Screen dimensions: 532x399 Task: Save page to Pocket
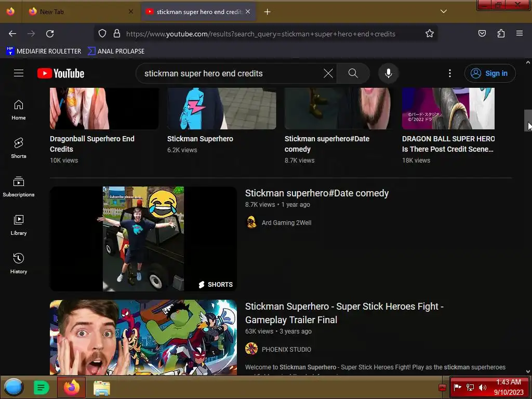[482, 34]
